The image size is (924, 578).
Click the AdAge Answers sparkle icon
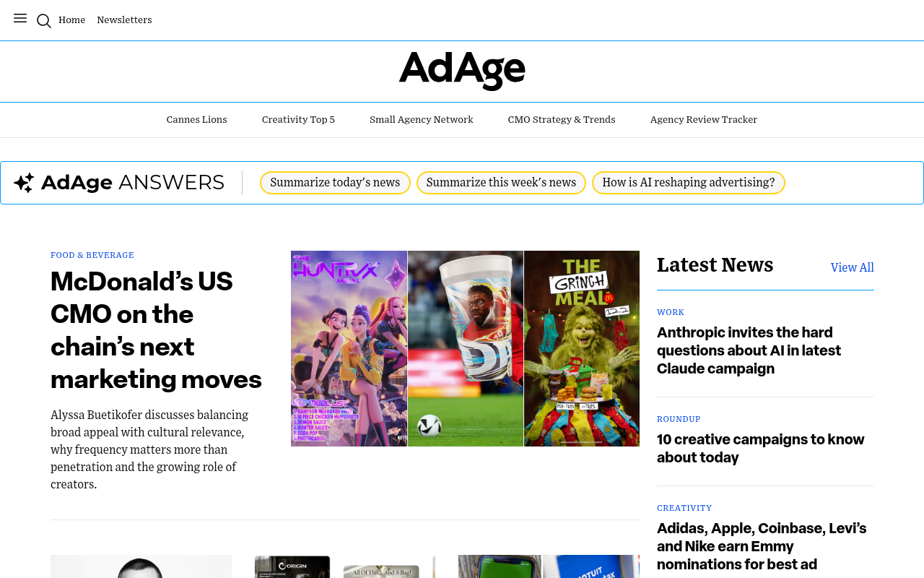pos(24,183)
